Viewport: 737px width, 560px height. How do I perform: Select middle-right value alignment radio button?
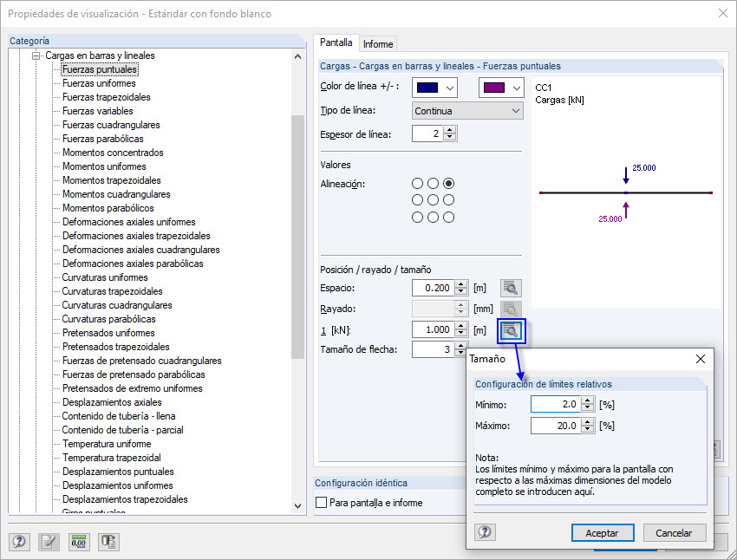(x=449, y=200)
